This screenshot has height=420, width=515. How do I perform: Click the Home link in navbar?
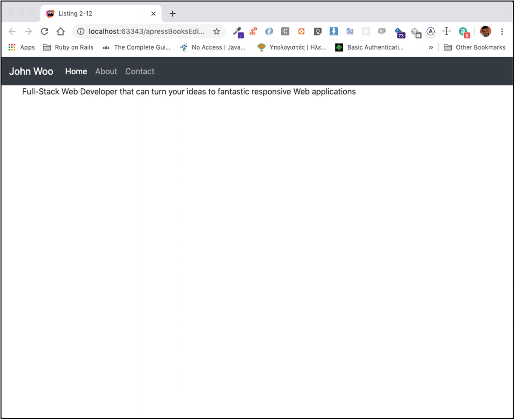coord(76,71)
